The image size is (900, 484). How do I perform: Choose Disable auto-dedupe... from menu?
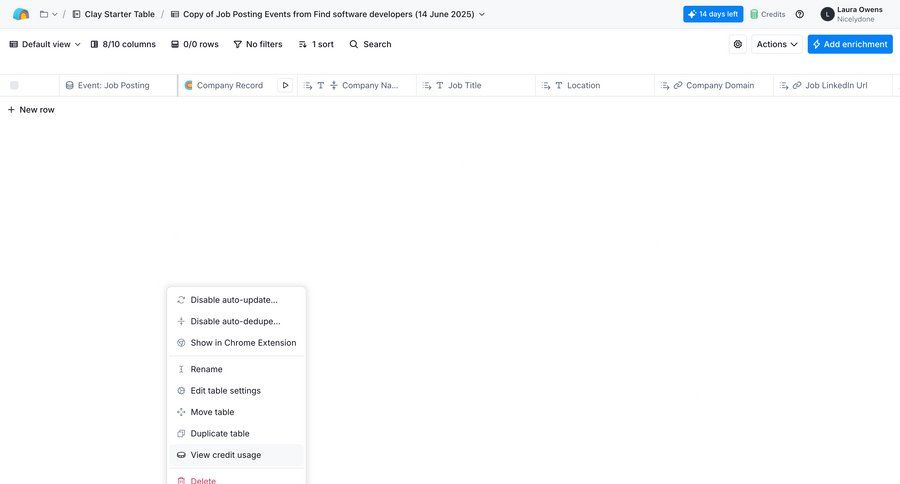(x=236, y=322)
